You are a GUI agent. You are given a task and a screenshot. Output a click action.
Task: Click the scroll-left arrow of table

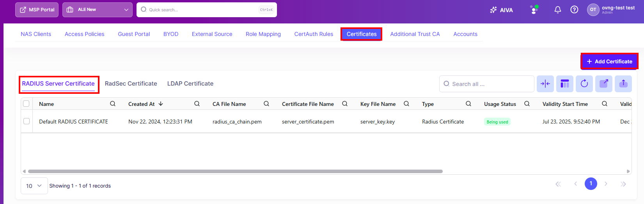(24, 171)
